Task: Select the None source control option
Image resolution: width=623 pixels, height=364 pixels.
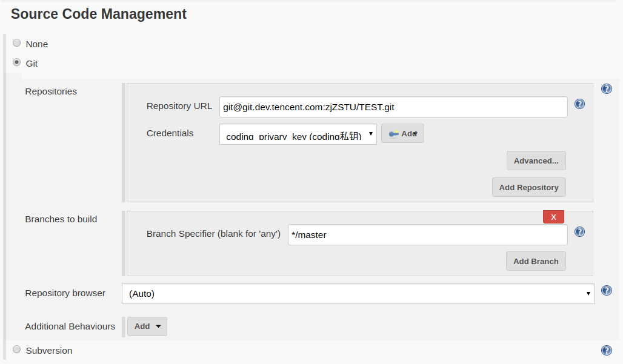Action: (17, 43)
